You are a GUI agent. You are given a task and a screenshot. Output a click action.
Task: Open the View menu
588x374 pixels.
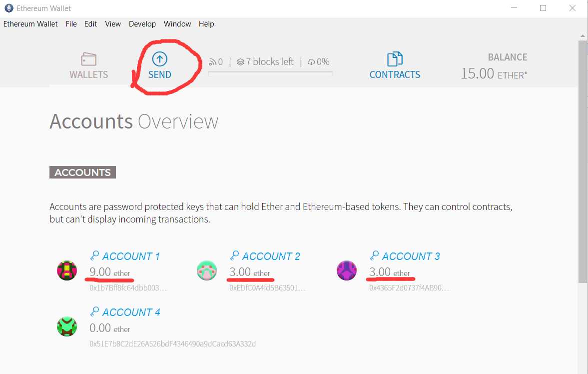click(x=113, y=24)
